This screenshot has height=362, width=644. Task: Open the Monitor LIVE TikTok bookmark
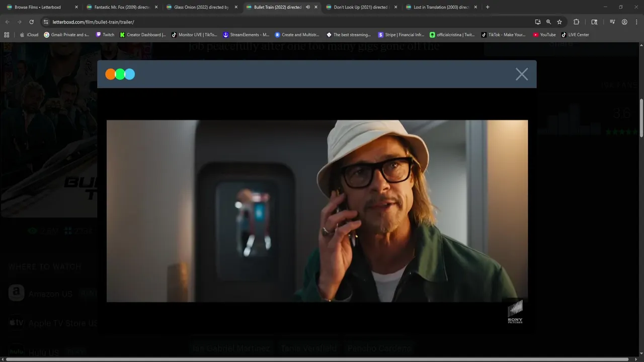194,35
